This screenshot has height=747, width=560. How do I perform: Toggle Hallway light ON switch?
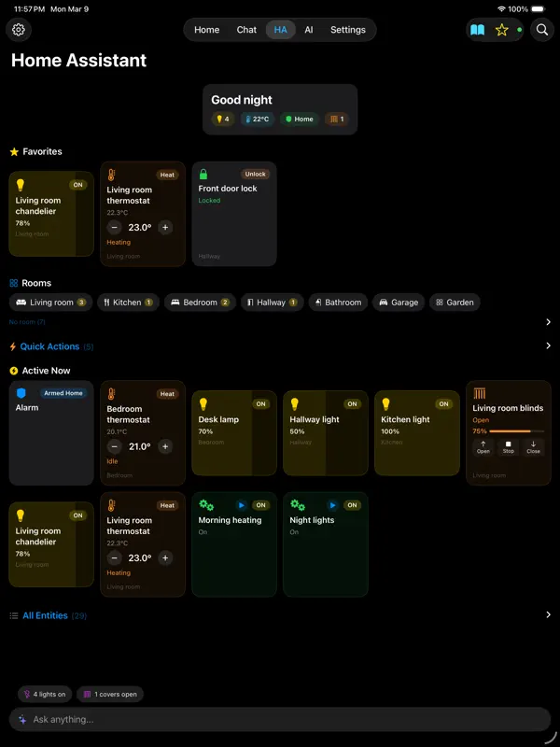tap(353, 404)
